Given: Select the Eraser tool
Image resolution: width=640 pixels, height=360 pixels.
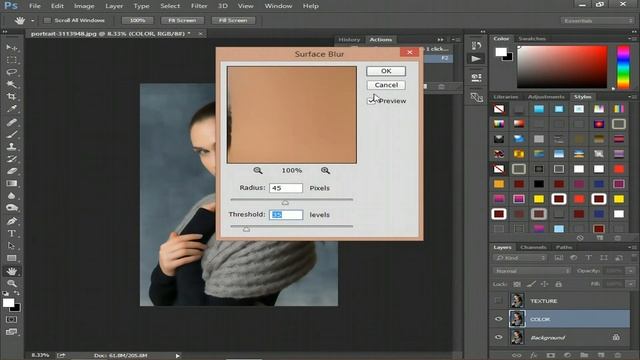Looking at the screenshot, I should tap(11, 171).
